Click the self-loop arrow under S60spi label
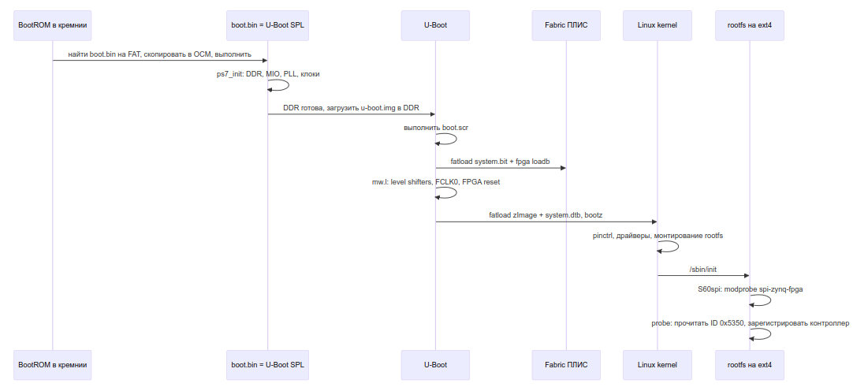The width and height of the screenshot is (868, 391). 761,300
